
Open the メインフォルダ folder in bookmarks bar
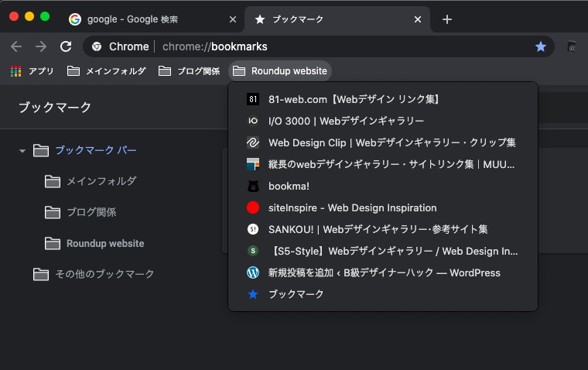coord(107,71)
